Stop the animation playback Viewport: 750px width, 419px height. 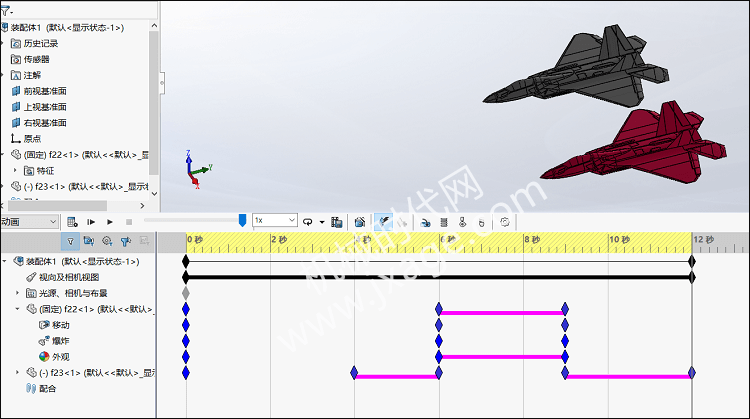point(129,222)
